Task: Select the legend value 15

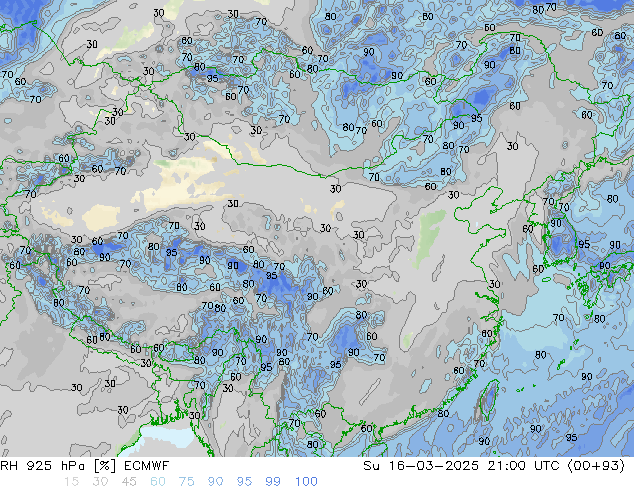Action: (71, 482)
